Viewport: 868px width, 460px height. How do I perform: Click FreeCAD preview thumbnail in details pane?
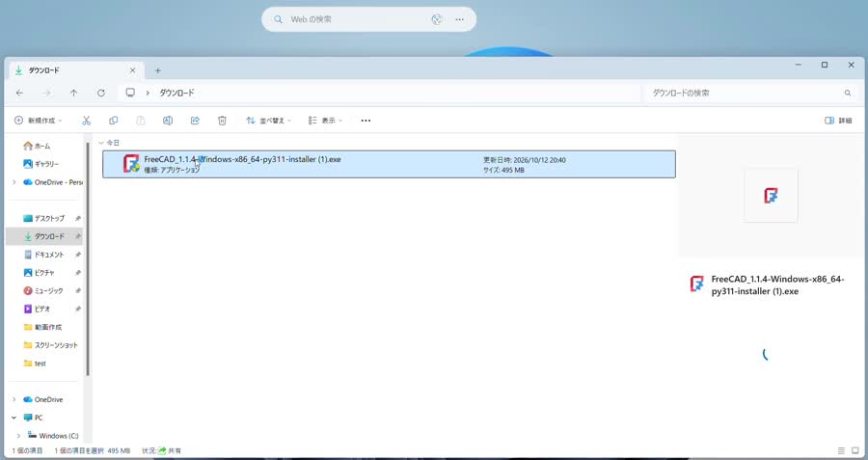click(x=771, y=196)
